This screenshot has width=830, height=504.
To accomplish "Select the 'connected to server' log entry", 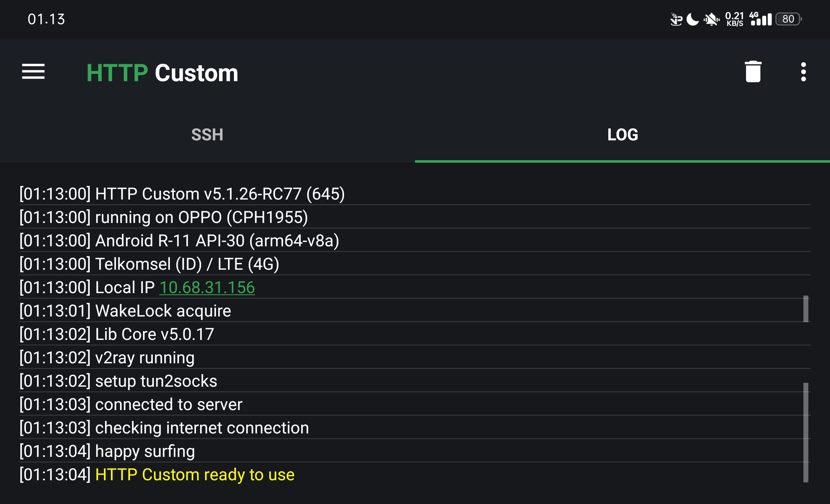I will tap(168, 405).
